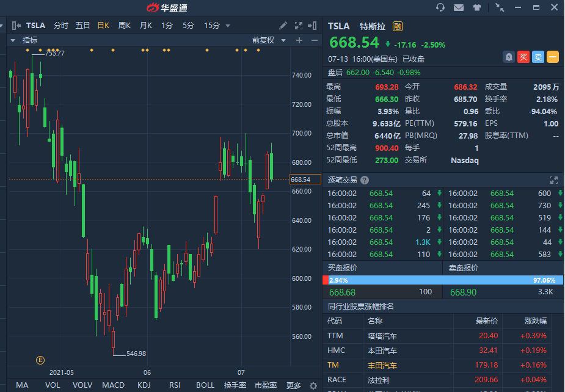Click the earnings E marker on chart
The image size is (565, 392).
pyautogui.click(x=40, y=360)
